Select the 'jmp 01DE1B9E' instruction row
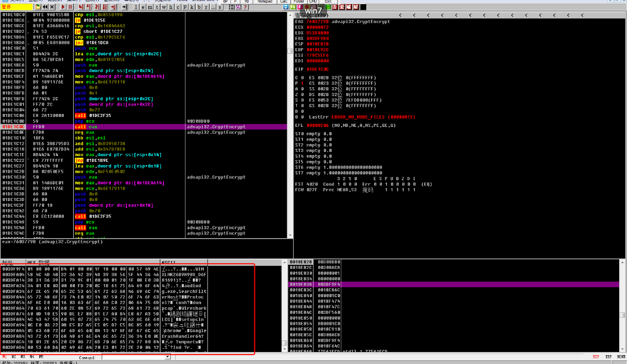 click(144, 160)
